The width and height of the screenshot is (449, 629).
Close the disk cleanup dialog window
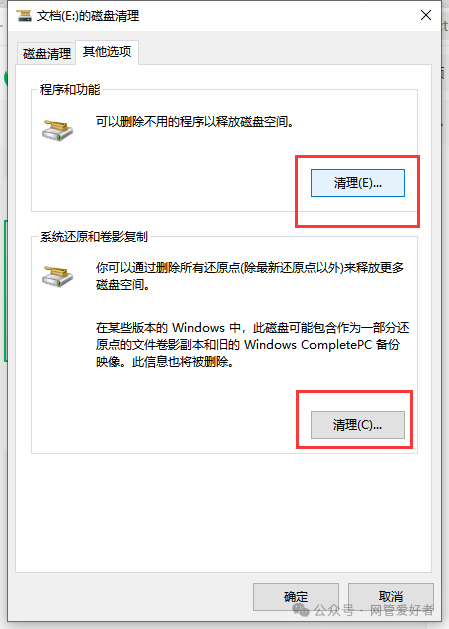tap(426, 15)
